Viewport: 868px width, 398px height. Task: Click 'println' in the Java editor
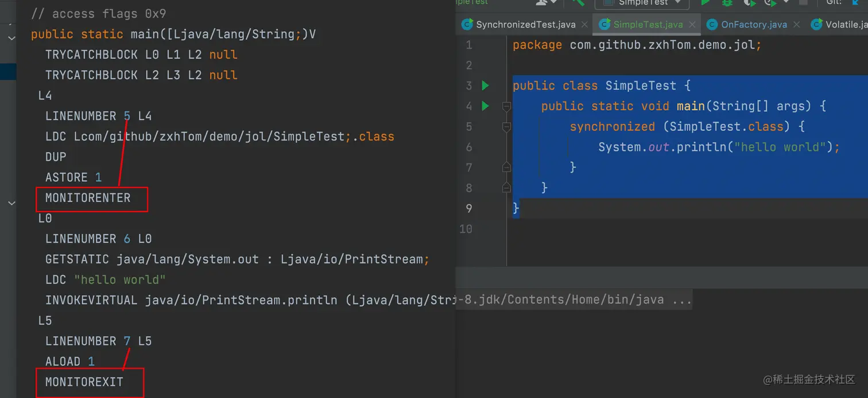[x=702, y=147]
